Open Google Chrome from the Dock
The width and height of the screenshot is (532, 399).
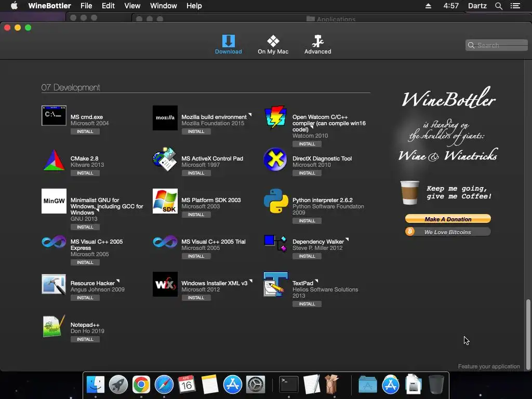[x=141, y=384]
